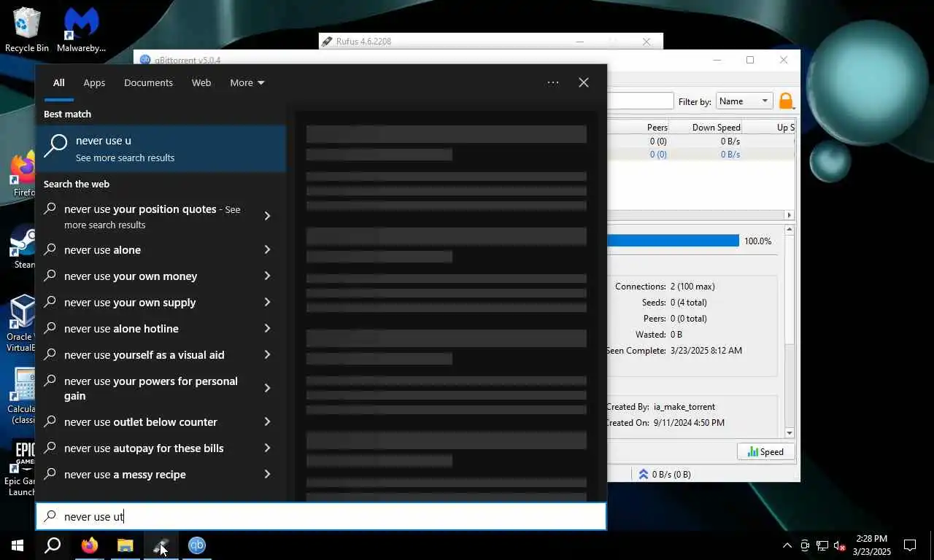
Task: Click the network icon in the system tray
Action: click(822, 545)
